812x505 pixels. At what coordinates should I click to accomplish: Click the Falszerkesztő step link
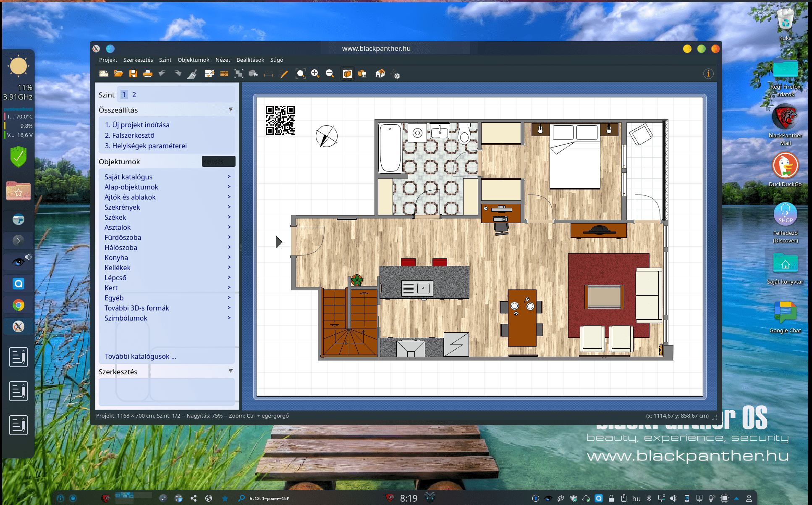coord(130,135)
